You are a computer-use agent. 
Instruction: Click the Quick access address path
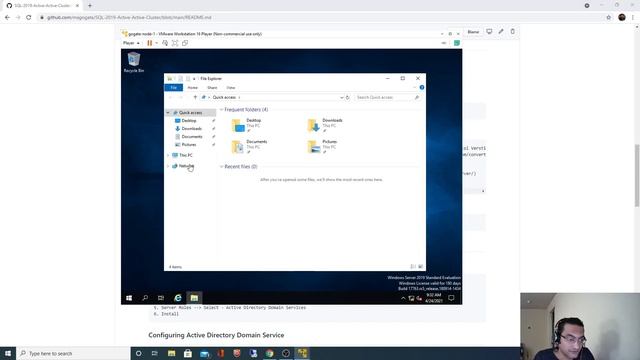[224, 98]
